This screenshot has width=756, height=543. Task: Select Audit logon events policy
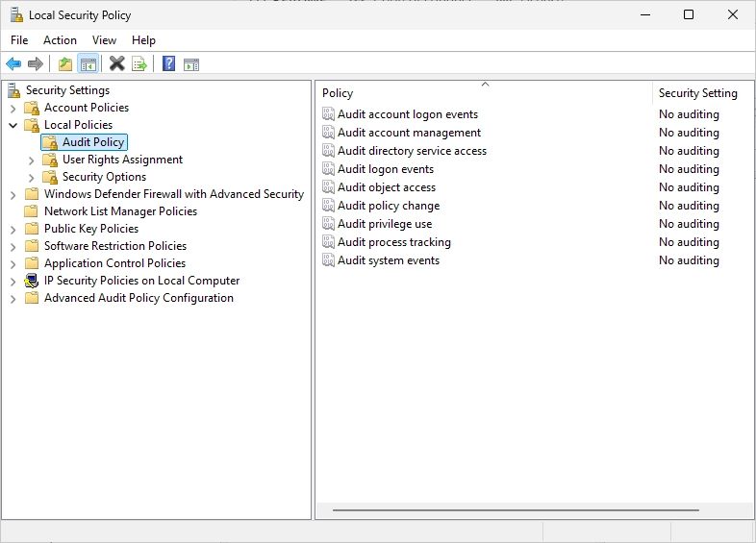tap(386, 169)
